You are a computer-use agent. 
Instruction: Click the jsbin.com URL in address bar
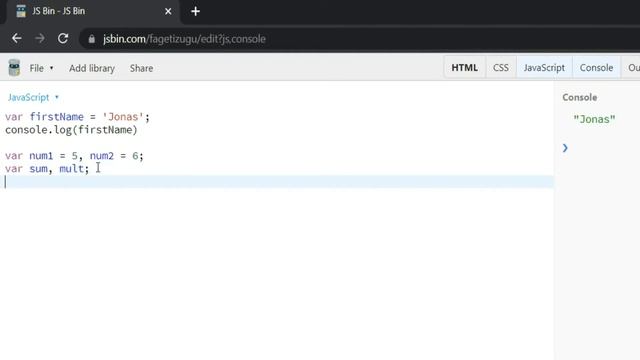pos(184,39)
